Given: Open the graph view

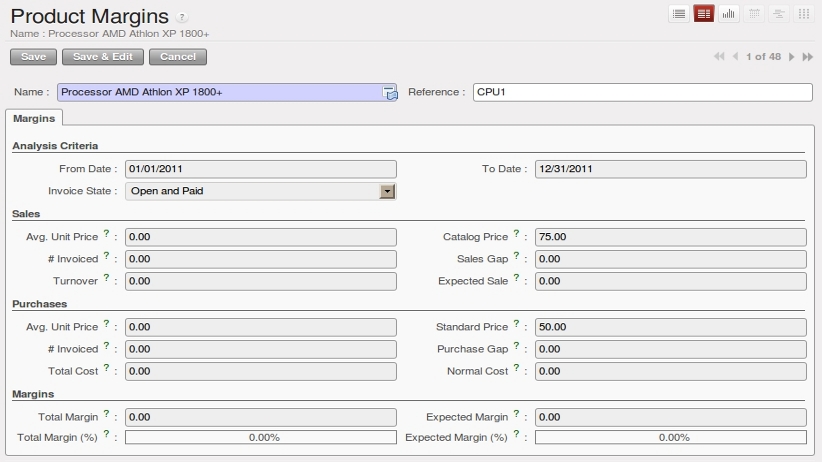Looking at the screenshot, I should click(x=729, y=14).
